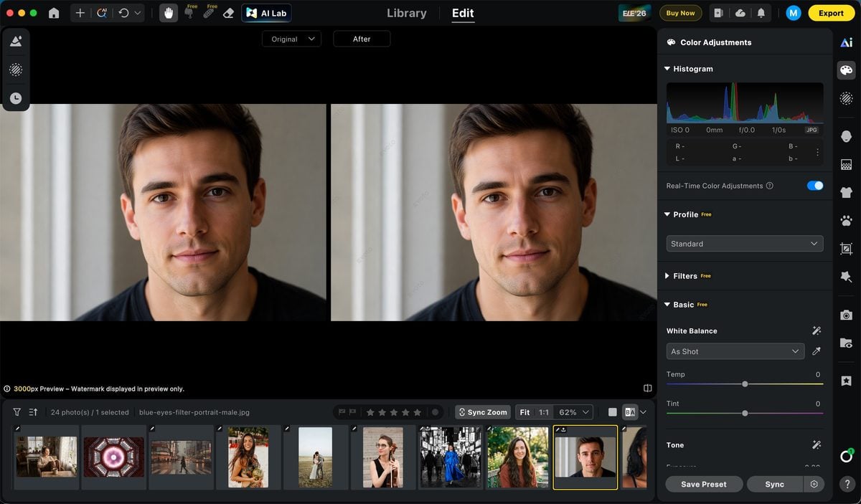Open the AI search icon
Image resolution: width=861 pixels, height=504 pixels.
(101, 13)
